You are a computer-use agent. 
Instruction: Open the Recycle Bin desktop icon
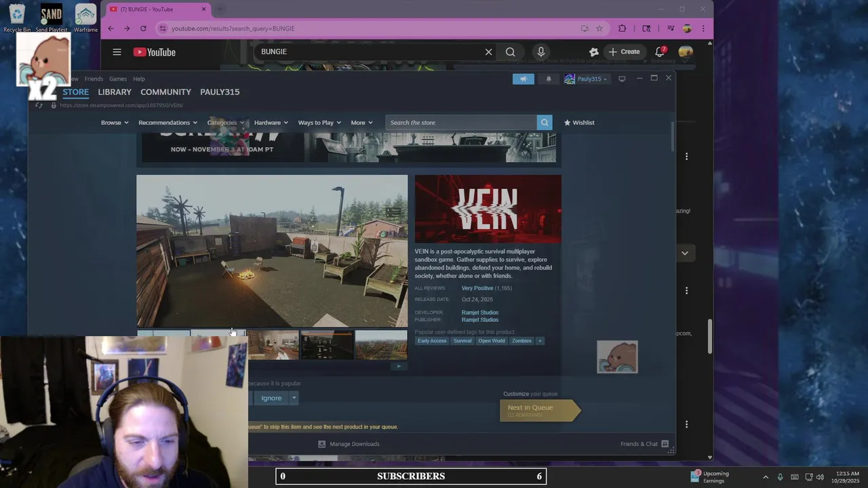pyautogui.click(x=17, y=18)
